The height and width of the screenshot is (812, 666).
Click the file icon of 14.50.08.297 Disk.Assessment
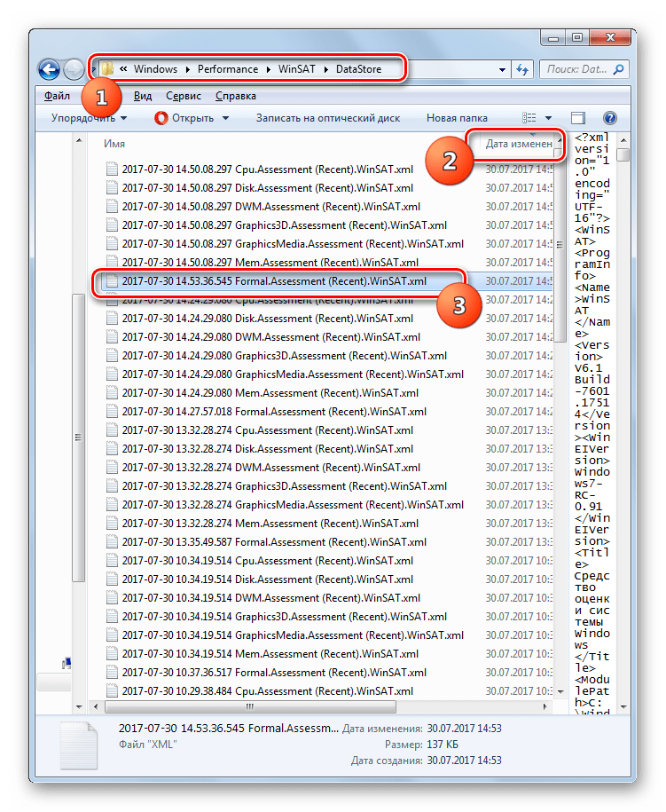pyautogui.click(x=112, y=188)
